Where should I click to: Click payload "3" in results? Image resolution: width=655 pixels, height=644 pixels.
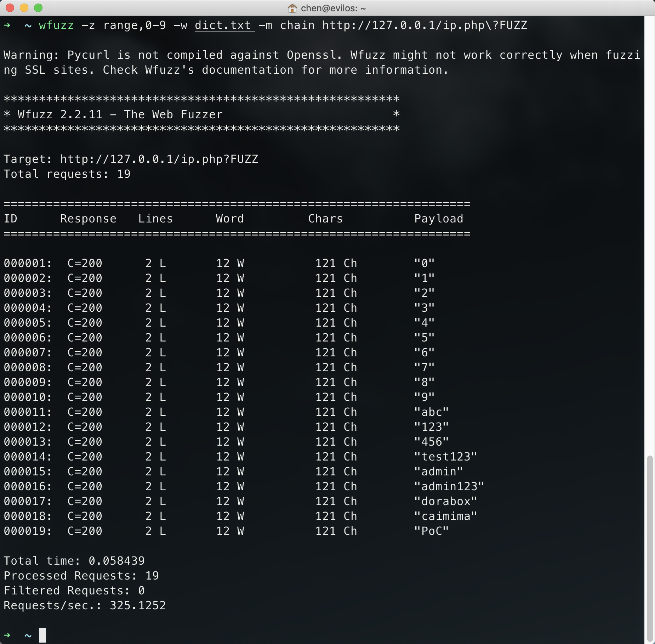pos(424,308)
